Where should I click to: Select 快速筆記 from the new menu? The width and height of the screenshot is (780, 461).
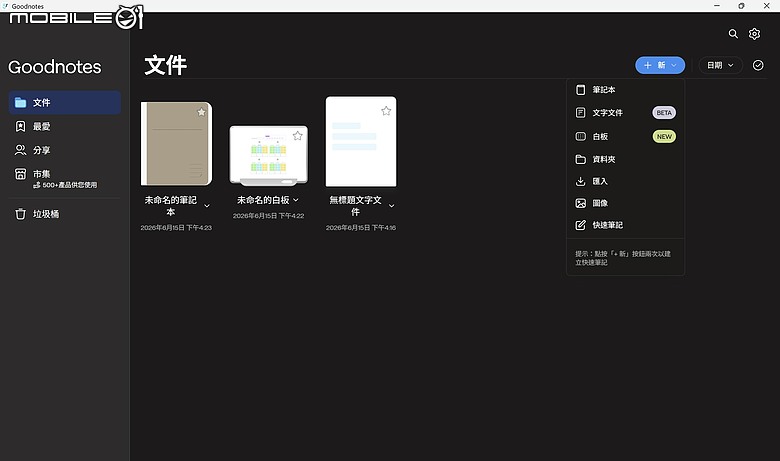tap(625, 225)
